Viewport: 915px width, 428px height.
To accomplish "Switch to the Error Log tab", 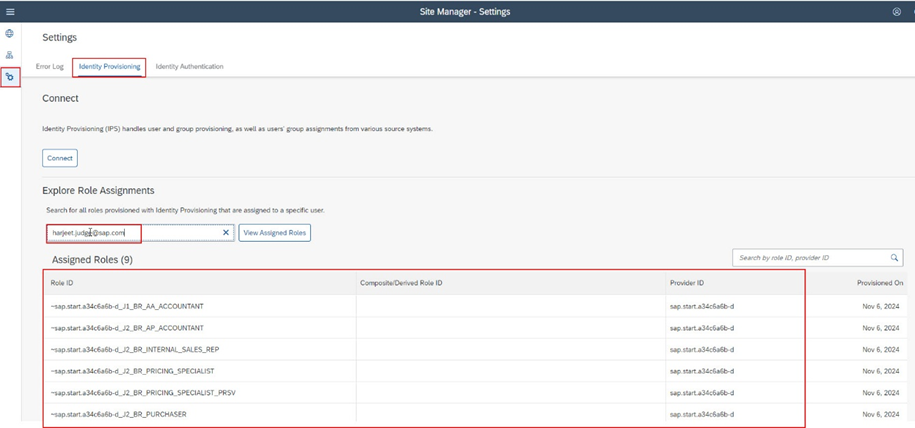I will 50,67.
